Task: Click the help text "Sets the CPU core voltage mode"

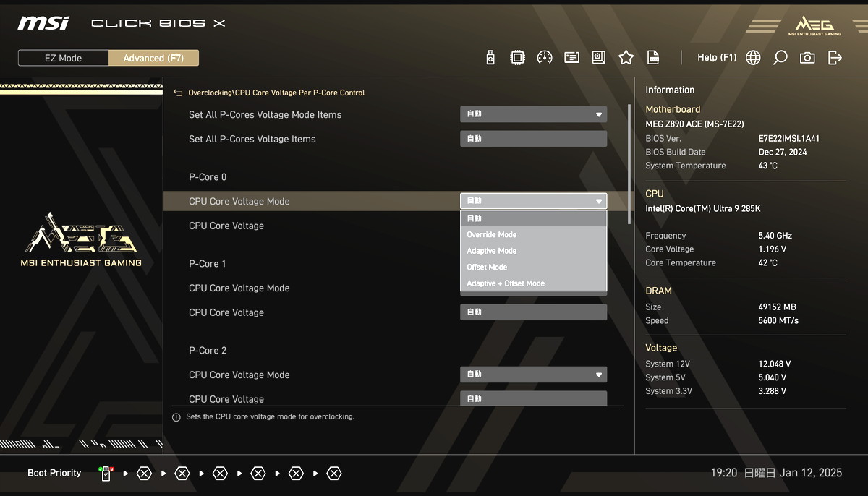Action: pos(270,417)
